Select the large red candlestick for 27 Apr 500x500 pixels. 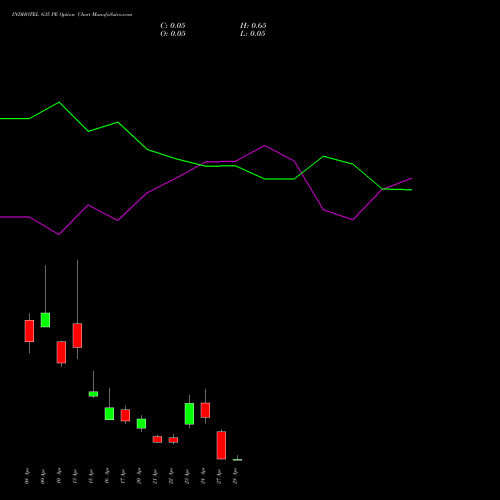pos(221,445)
